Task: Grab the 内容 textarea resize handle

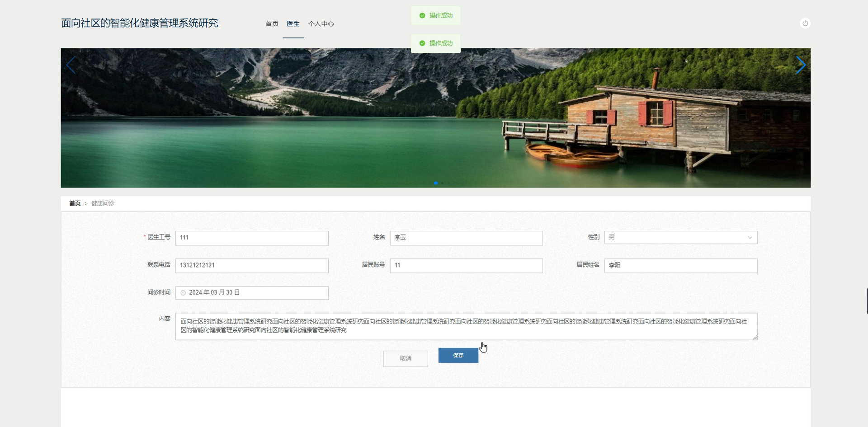Action: [755, 338]
